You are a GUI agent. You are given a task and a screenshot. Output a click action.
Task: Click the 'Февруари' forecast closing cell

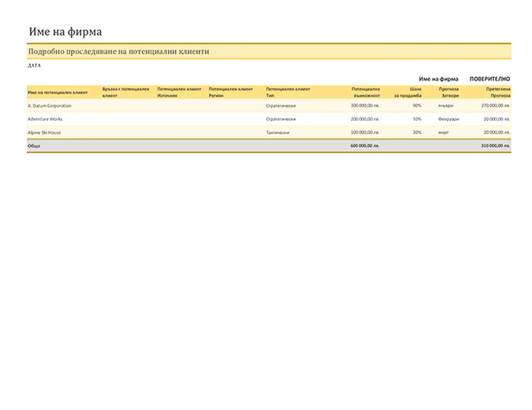(448, 119)
